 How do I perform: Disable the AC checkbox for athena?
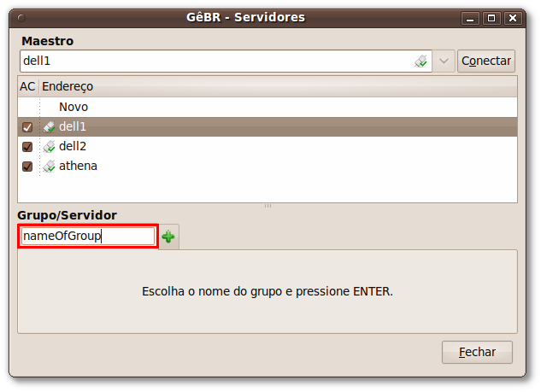[x=27, y=167]
